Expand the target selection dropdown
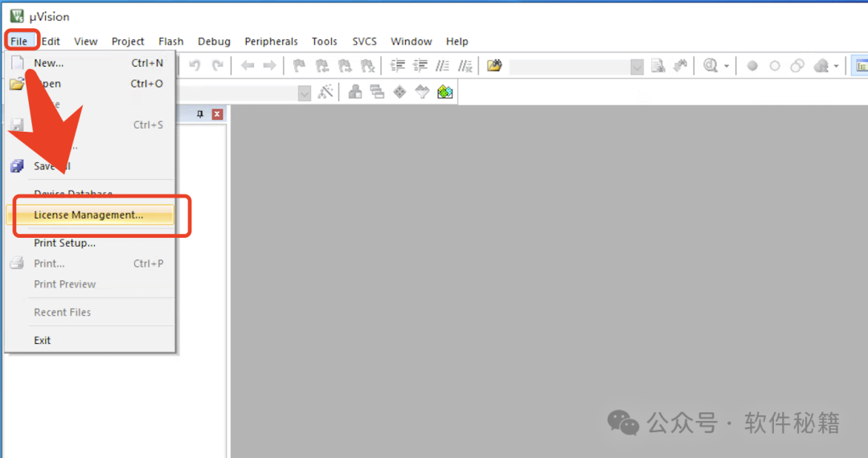 [x=304, y=93]
